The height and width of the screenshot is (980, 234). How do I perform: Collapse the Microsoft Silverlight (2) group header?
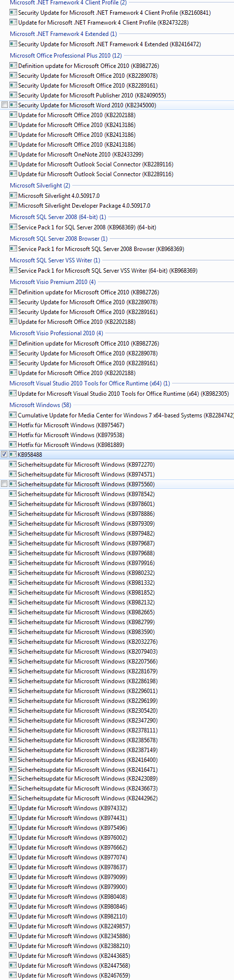pos(40,186)
